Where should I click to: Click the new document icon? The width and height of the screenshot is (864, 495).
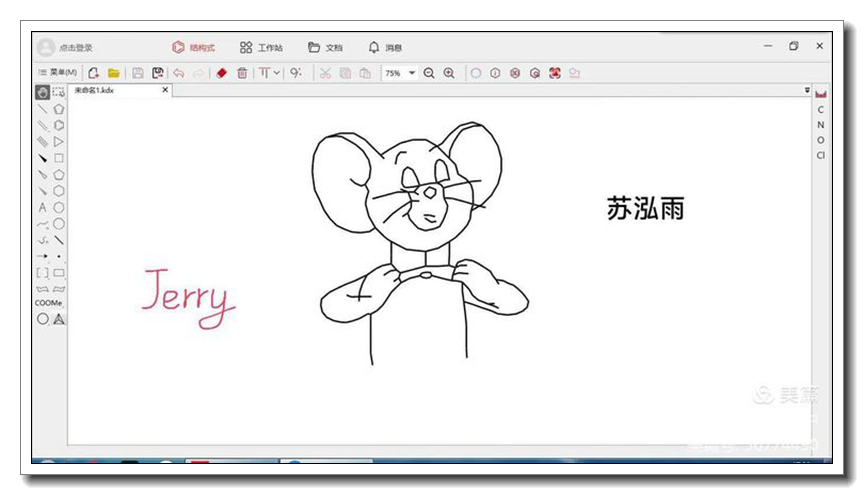(94, 73)
